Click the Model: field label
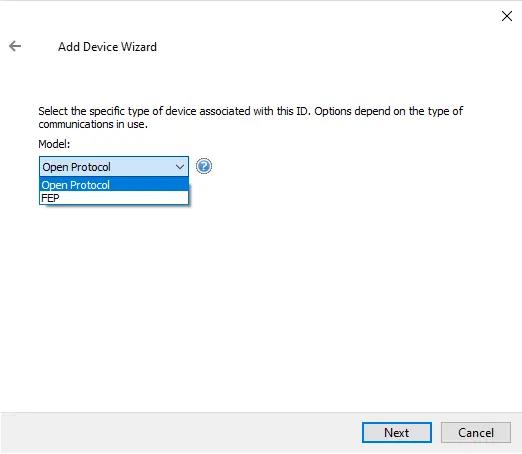522x454 pixels. (x=54, y=144)
